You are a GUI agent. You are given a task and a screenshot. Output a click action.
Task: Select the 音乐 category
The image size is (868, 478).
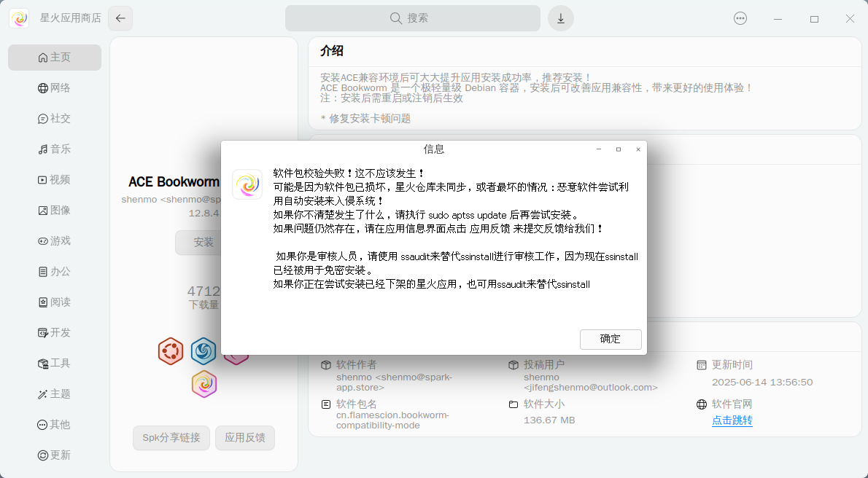coord(55,149)
